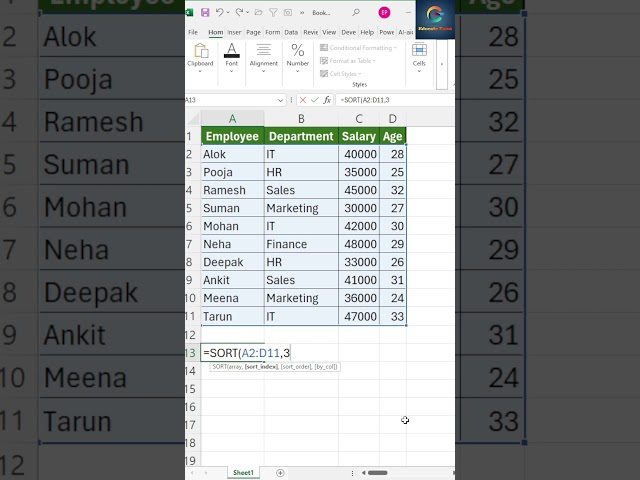Viewport: 640px width, 480px height.
Task: Open the Redo history dropdown arrow
Action: pos(247,13)
